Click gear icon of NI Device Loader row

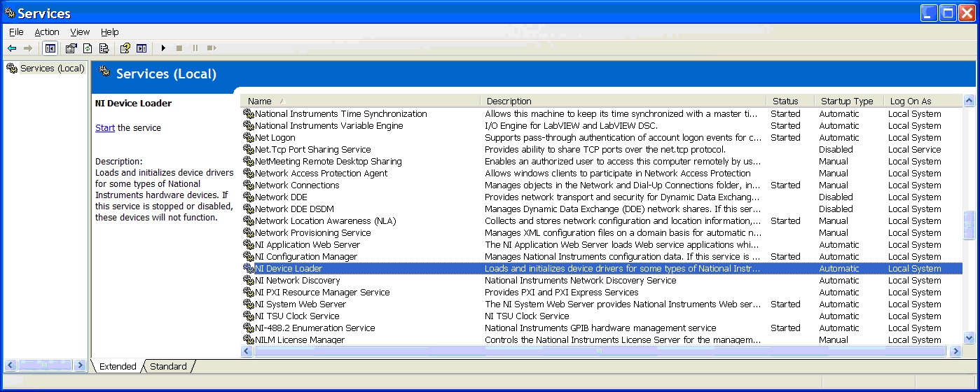[x=249, y=269]
